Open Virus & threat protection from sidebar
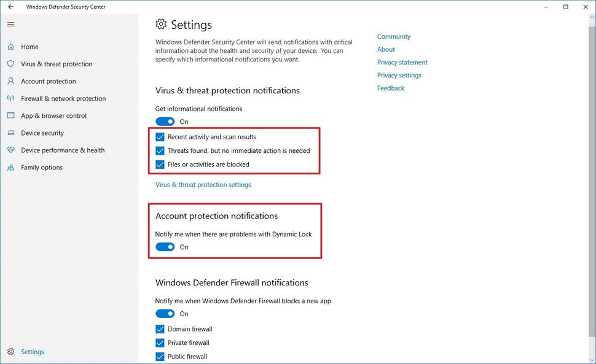The width and height of the screenshot is (596, 364). 57,63
